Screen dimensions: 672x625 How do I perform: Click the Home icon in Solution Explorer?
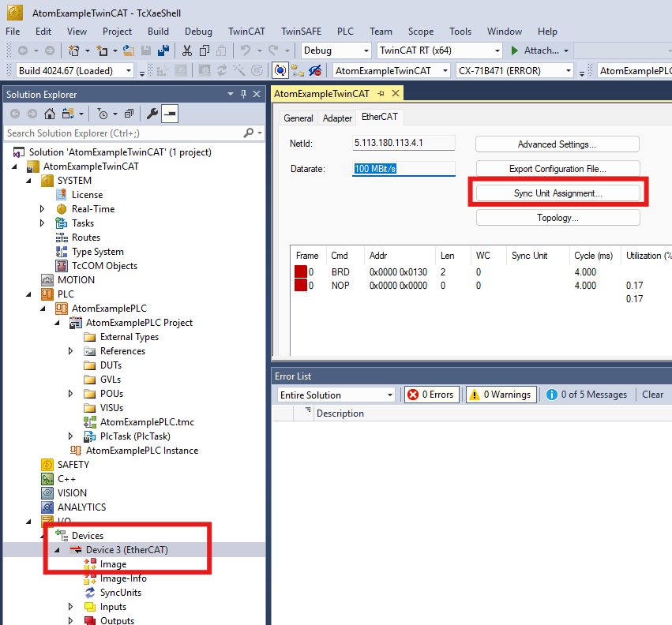coord(50,114)
